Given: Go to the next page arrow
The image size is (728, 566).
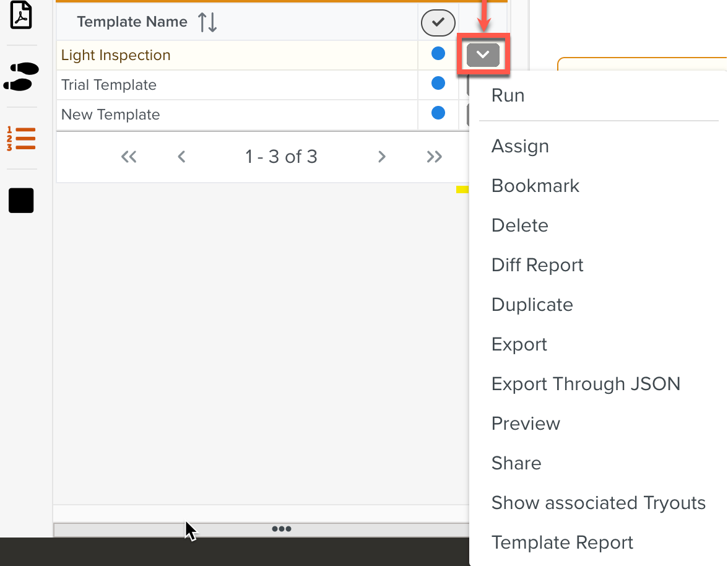Looking at the screenshot, I should coord(381,157).
